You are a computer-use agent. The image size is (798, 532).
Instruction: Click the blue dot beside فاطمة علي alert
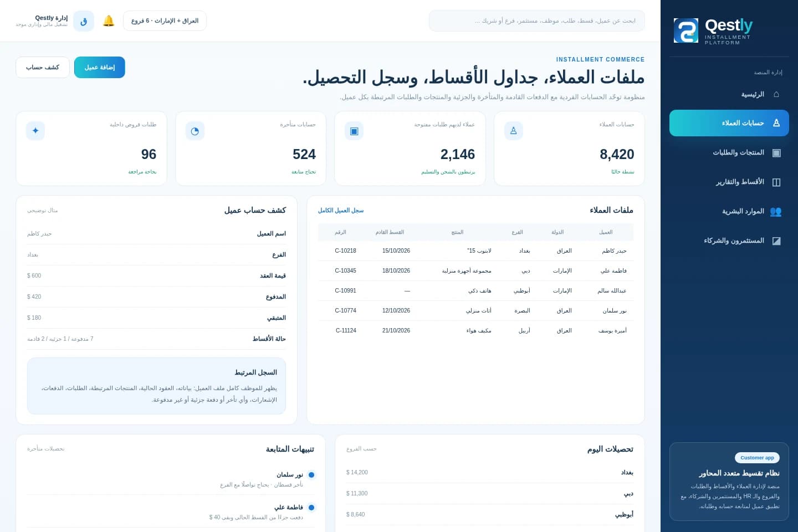pyautogui.click(x=311, y=508)
